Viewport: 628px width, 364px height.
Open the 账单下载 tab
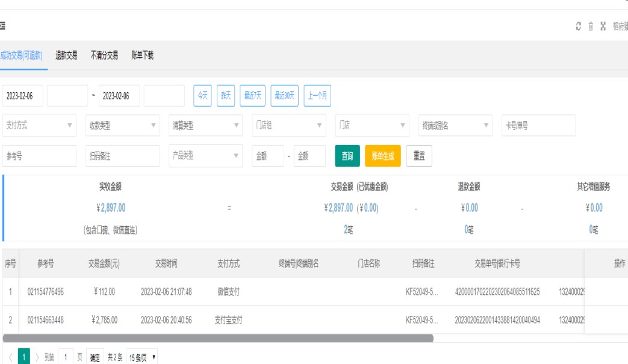point(142,55)
